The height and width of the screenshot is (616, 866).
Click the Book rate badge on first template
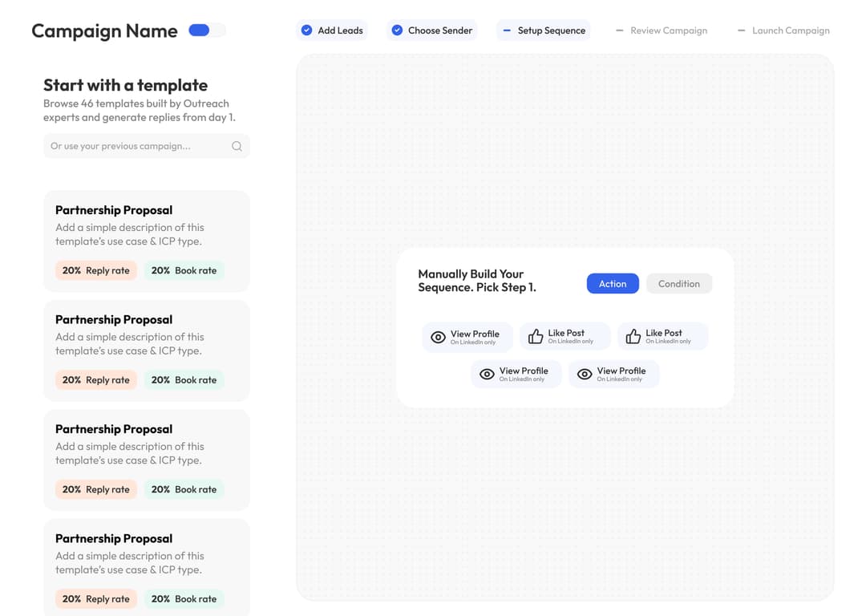tap(184, 270)
